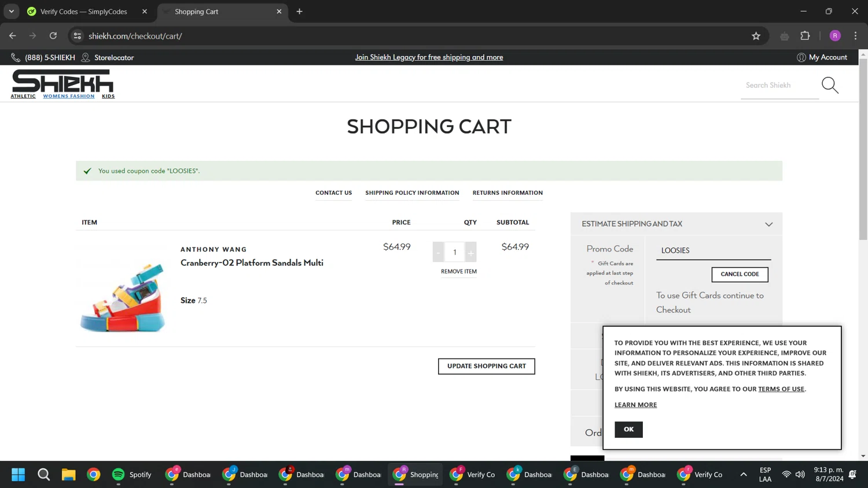The height and width of the screenshot is (488, 868).
Task: Open Join Shiekh Legacy free shipping link
Action: (x=429, y=57)
